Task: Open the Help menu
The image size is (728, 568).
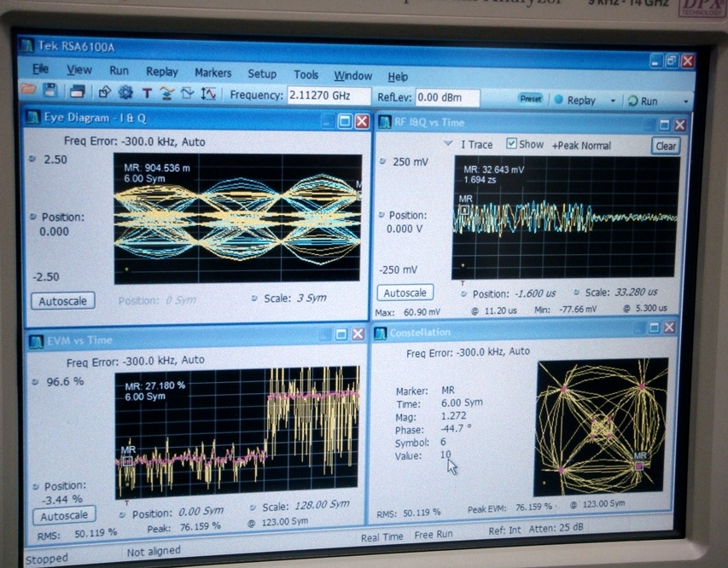Action: point(398,77)
